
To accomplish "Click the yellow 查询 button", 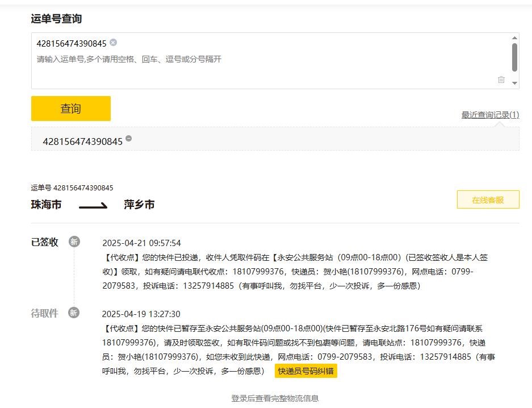I will (x=71, y=109).
